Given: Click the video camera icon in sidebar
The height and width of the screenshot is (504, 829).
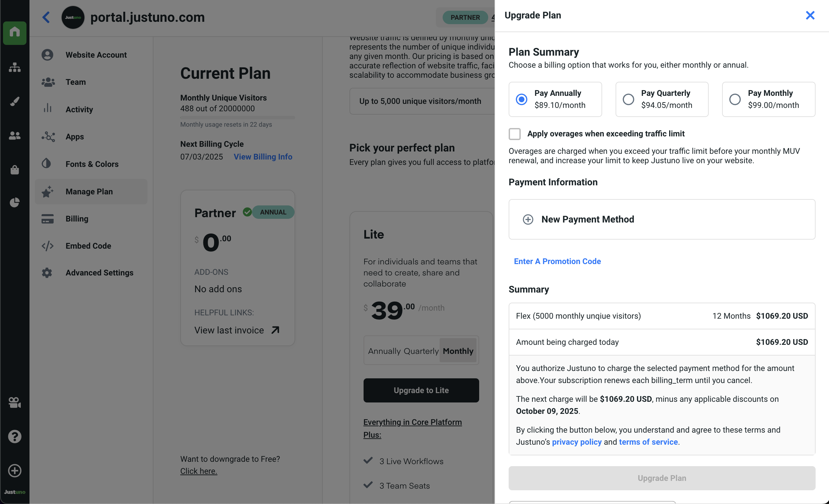Looking at the screenshot, I should coord(14,402).
